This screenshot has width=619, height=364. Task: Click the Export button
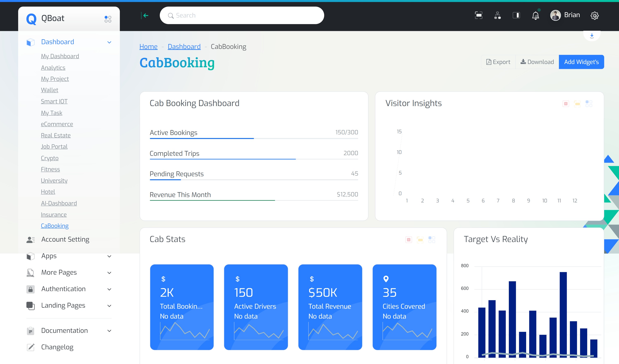(x=498, y=62)
